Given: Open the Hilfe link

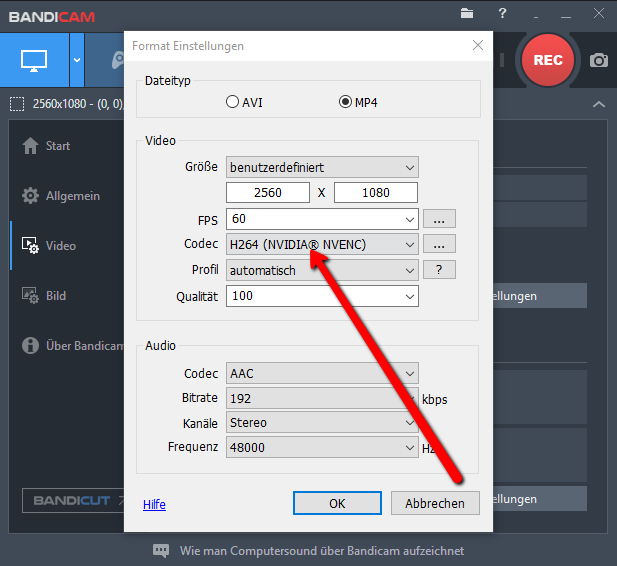Looking at the screenshot, I should click(154, 504).
